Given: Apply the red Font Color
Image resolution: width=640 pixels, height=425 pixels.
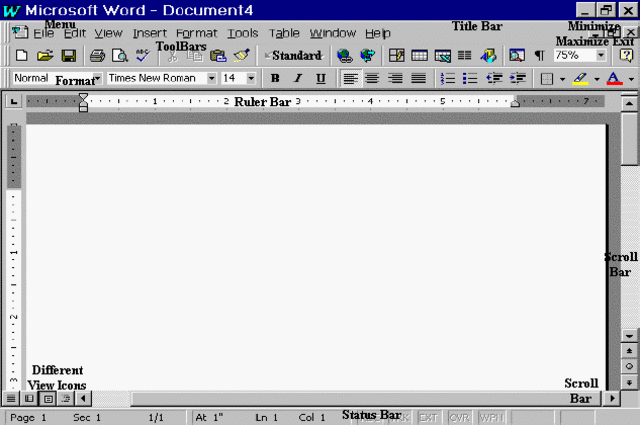Looking at the screenshot, I should tap(615, 78).
